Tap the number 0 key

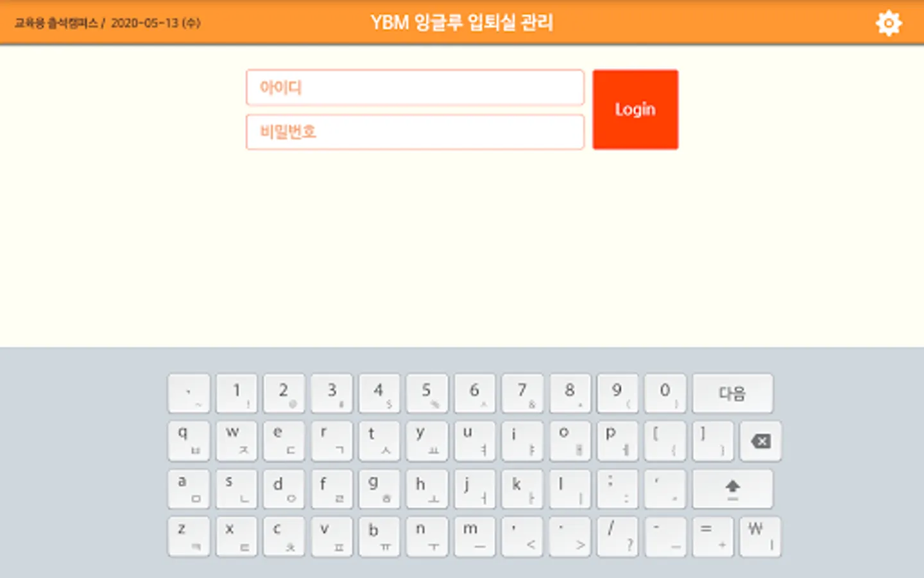click(x=665, y=393)
